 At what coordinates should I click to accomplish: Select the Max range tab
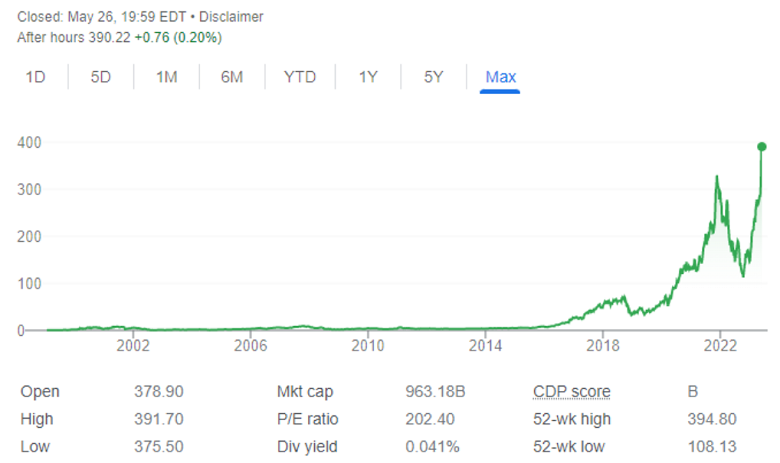(x=500, y=77)
